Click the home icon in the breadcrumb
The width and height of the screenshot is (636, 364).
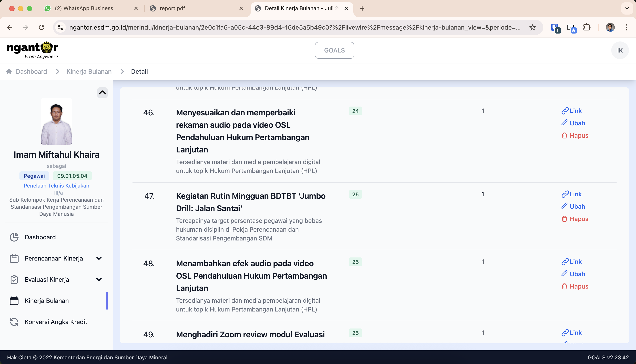(x=9, y=71)
